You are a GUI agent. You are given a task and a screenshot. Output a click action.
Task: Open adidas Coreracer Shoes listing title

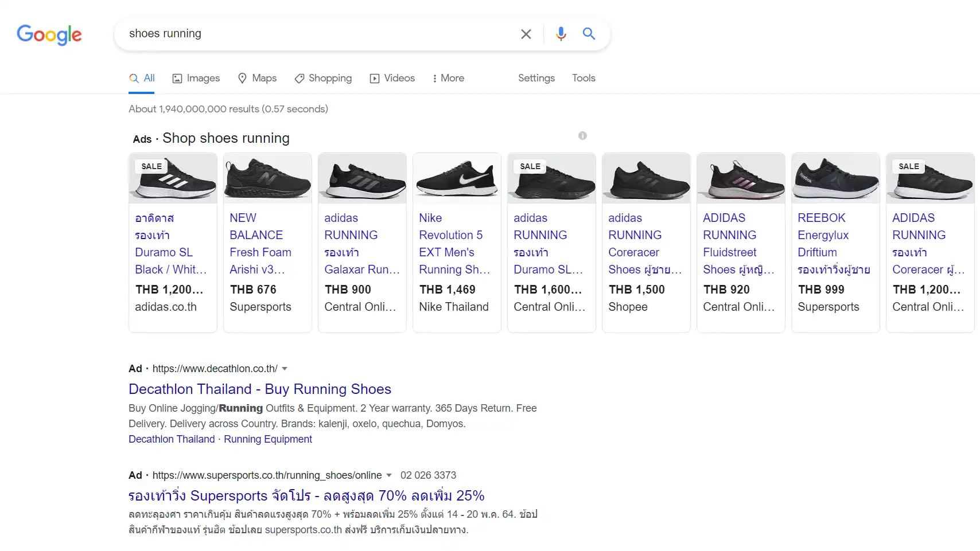pos(645,244)
